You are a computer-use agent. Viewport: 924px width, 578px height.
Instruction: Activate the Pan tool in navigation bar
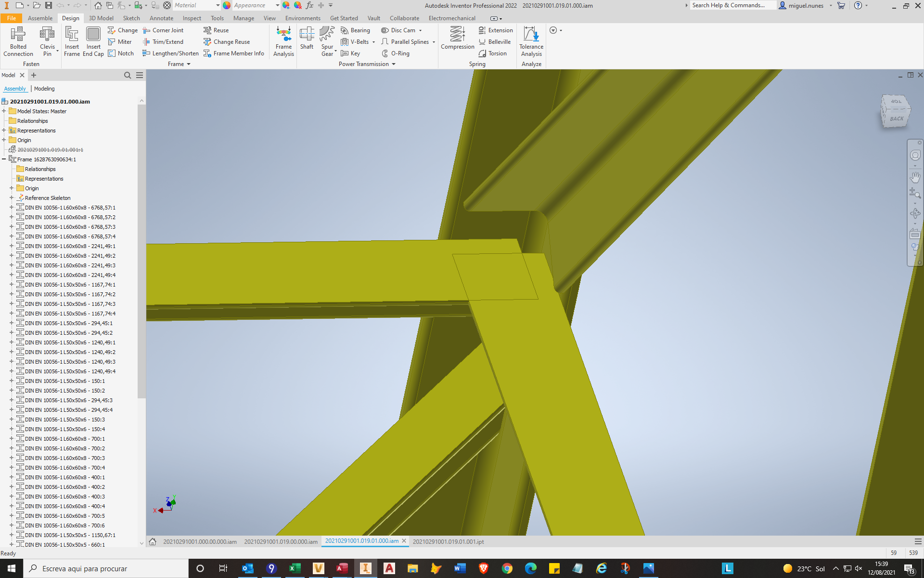coord(915,177)
